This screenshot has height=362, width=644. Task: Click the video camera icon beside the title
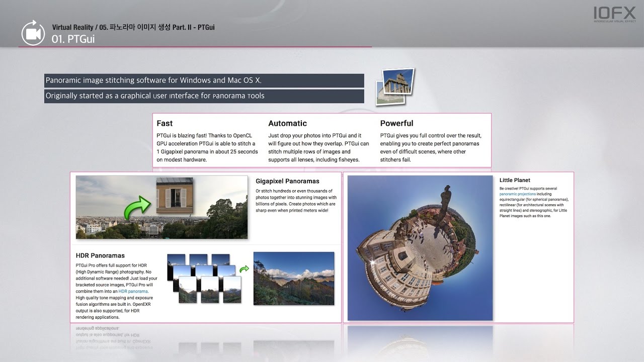pyautogui.click(x=33, y=34)
